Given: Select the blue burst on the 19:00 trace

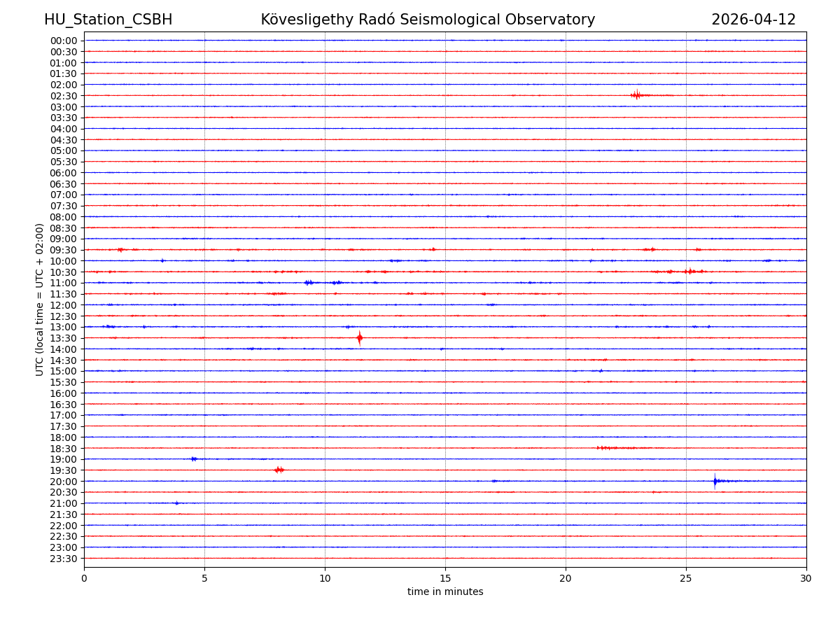Looking at the screenshot, I should (194, 459).
